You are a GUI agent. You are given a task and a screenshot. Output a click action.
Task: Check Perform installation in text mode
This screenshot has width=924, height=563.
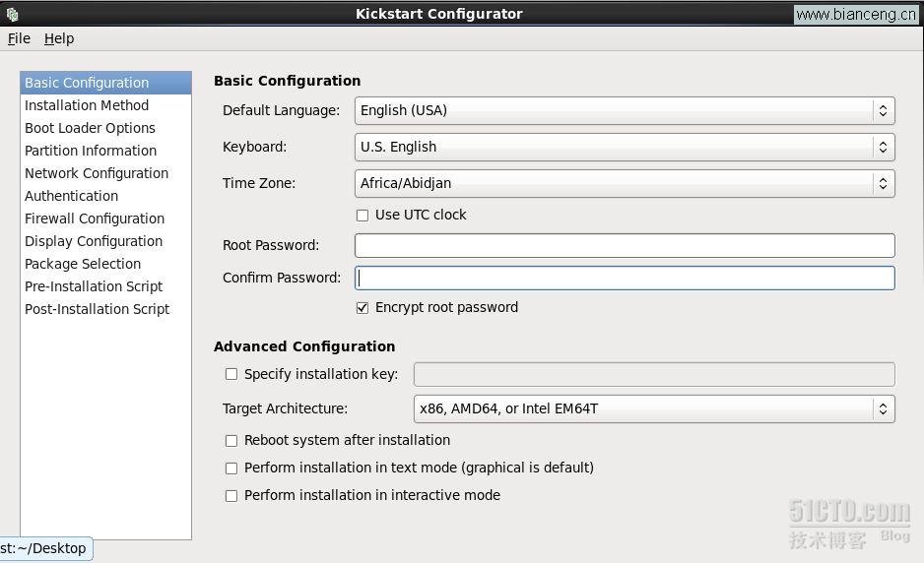click(x=231, y=469)
